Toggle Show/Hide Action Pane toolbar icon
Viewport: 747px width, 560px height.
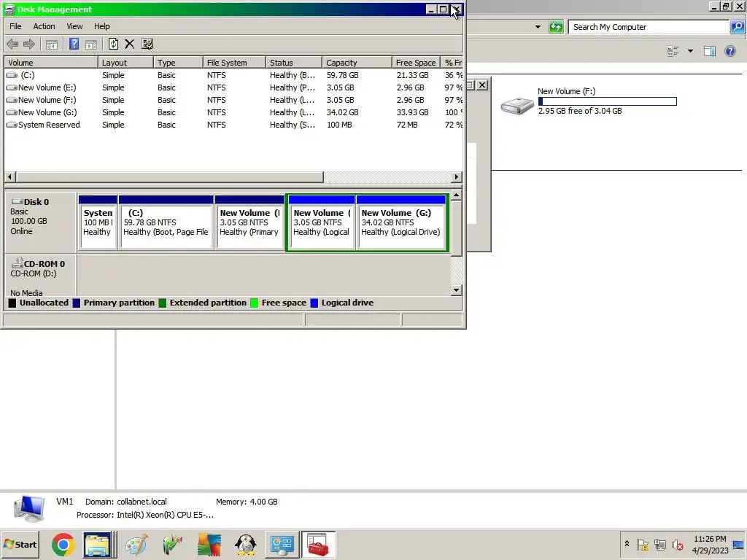pyautogui.click(x=91, y=44)
